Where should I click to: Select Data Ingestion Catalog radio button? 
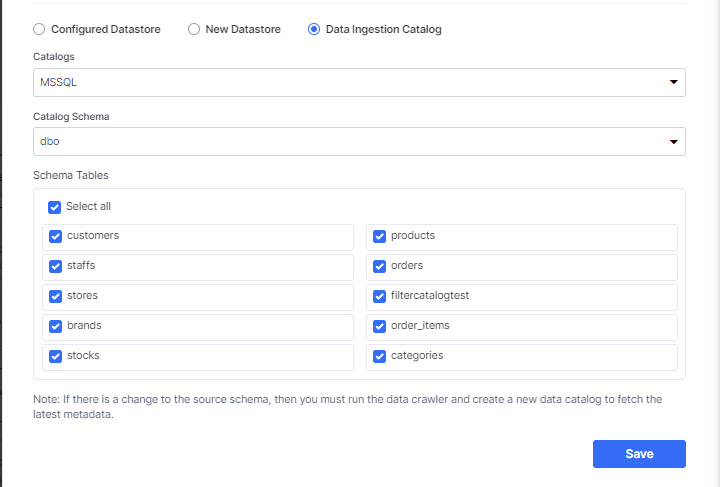point(314,29)
